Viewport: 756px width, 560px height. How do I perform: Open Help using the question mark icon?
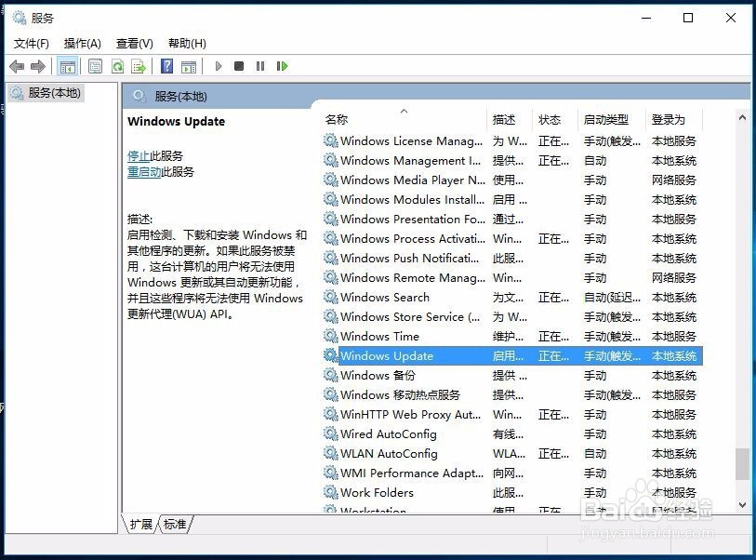click(x=166, y=66)
